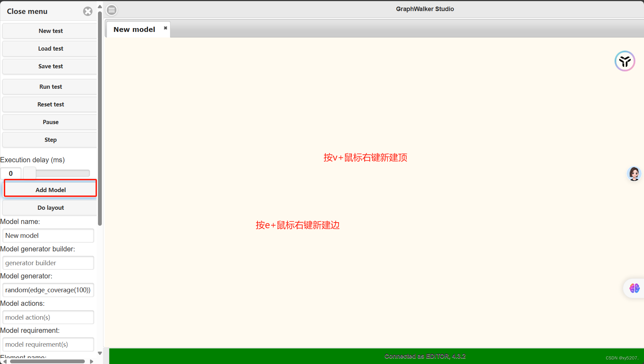The height and width of the screenshot is (364, 644).
Task: Click the girl avatar floating icon
Action: point(634,174)
